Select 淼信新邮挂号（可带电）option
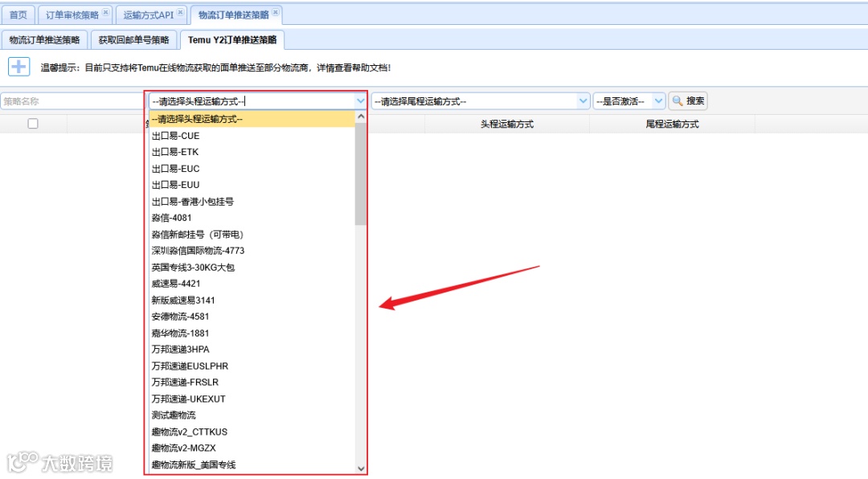 pos(252,234)
